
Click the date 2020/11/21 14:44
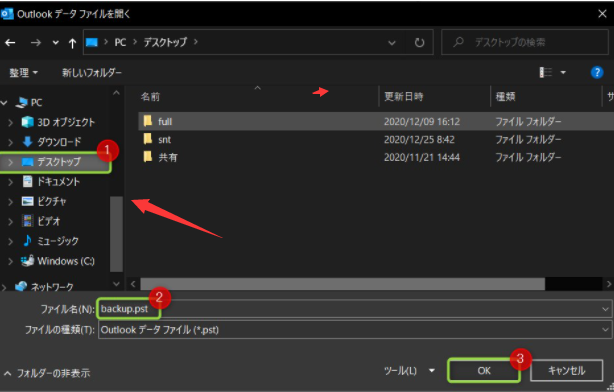pos(422,157)
